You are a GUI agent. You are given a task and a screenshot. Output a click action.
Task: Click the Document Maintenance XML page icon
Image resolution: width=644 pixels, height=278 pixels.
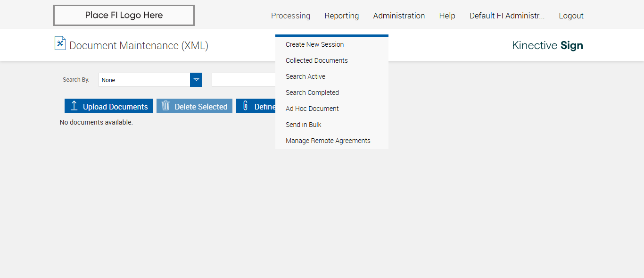click(x=60, y=43)
